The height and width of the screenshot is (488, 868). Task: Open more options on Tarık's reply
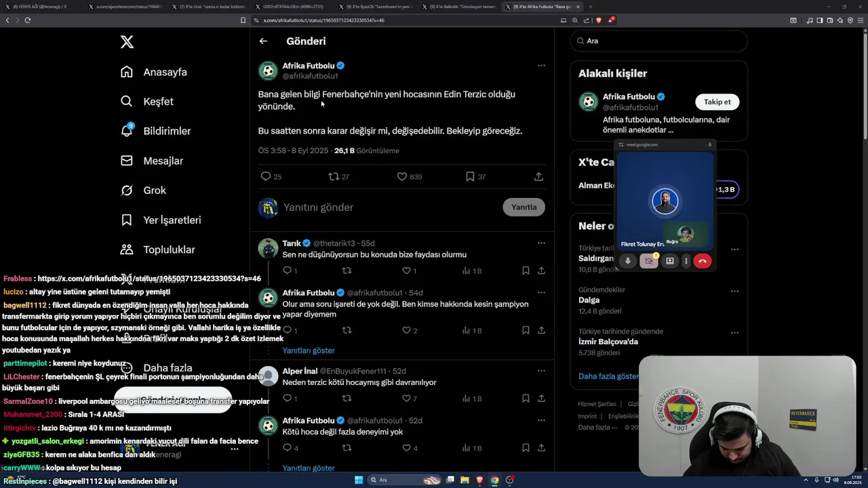(541, 243)
